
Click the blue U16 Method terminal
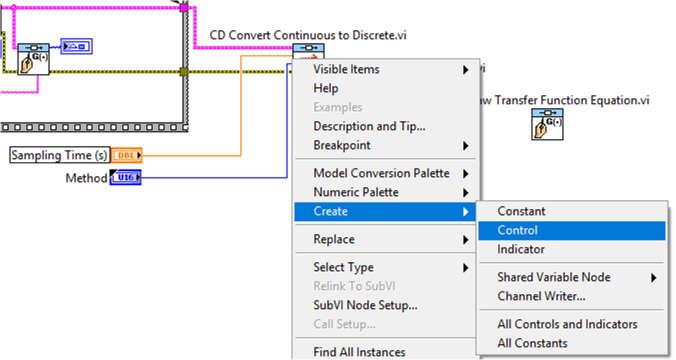tap(125, 177)
